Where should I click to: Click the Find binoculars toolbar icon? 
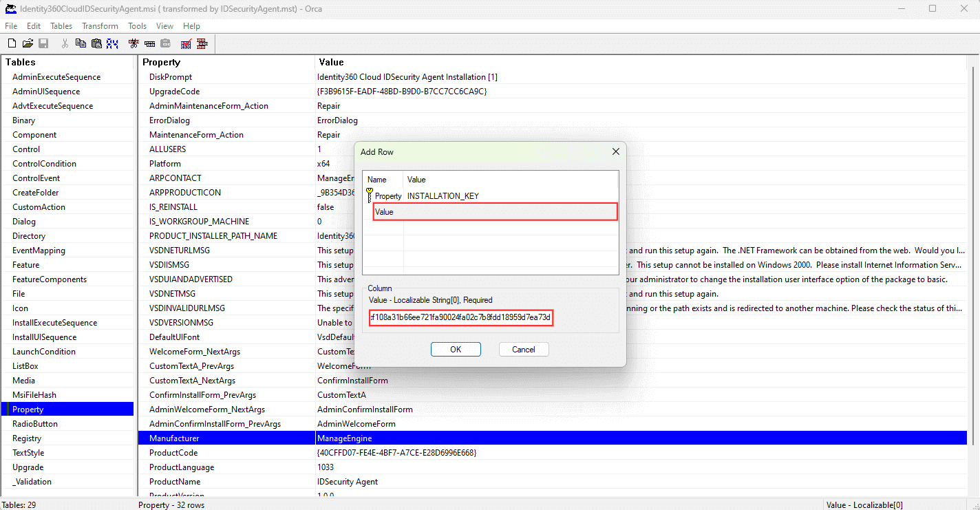[x=112, y=43]
